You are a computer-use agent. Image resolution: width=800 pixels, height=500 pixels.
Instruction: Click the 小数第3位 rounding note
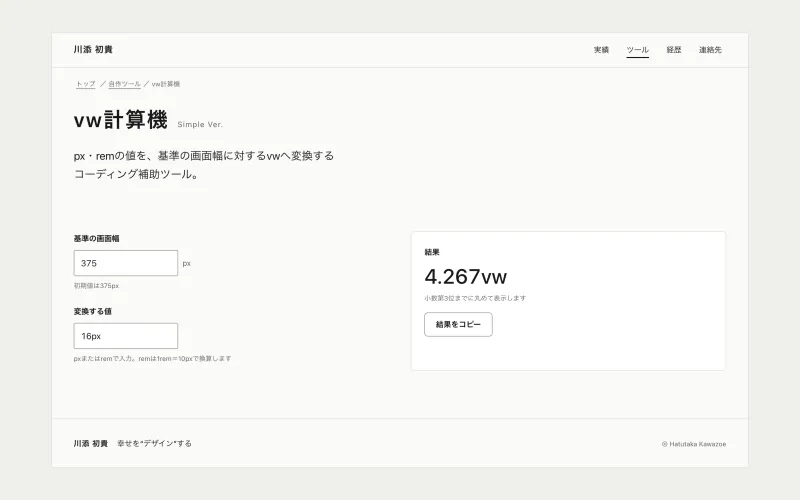[x=475, y=298]
